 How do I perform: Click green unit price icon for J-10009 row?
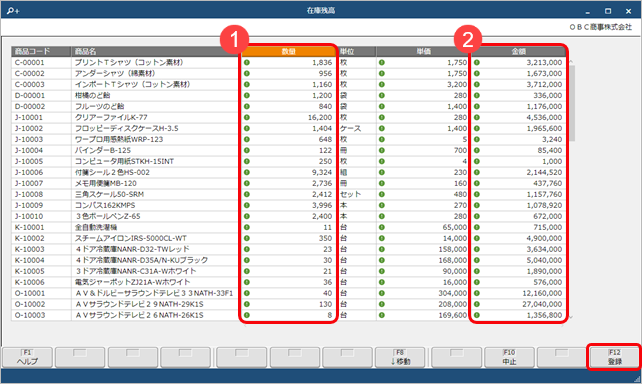tap(382, 206)
